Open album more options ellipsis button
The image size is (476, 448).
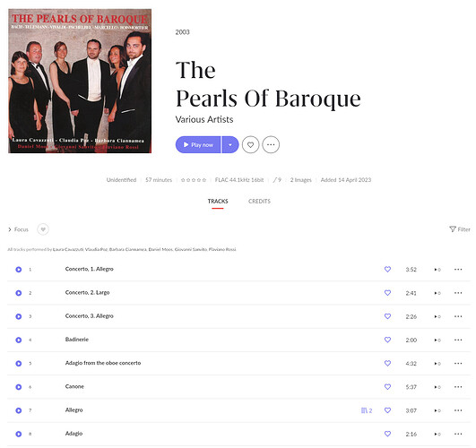point(271,145)
